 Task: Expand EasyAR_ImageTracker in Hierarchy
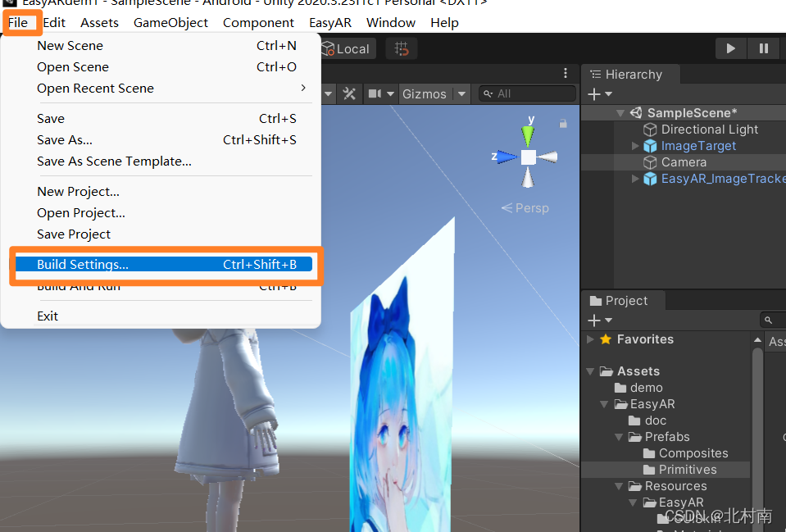pyautogui.click(x=635, y=179)
